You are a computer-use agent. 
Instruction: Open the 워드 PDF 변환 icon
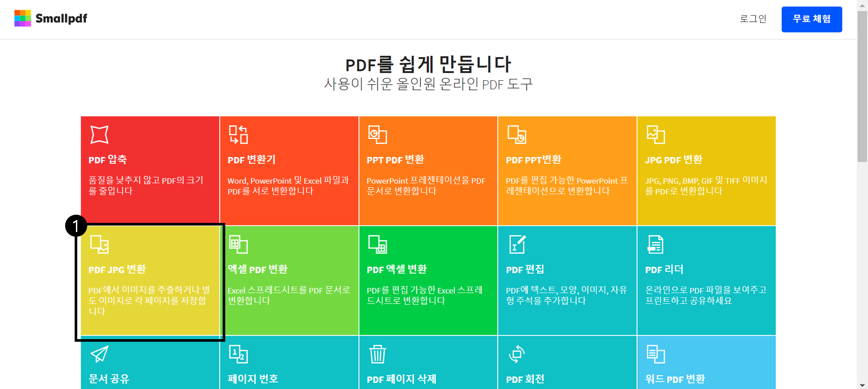coord(656,354)
